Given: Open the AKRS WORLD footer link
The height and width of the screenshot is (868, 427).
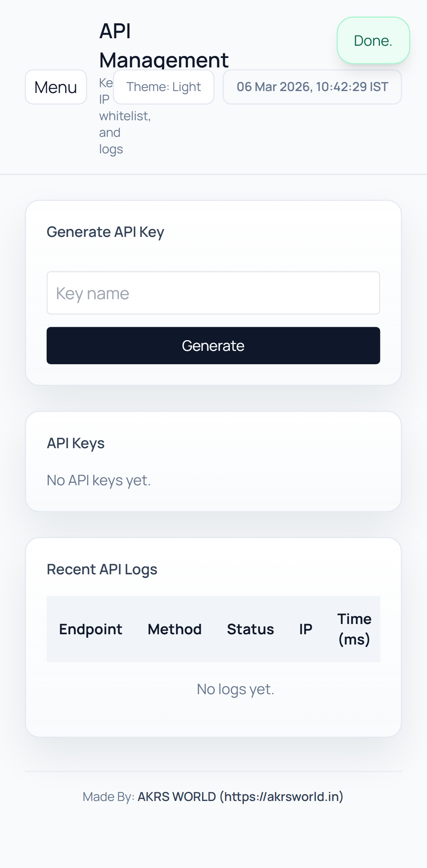Looking at the screenshot, I should (240, 797).
